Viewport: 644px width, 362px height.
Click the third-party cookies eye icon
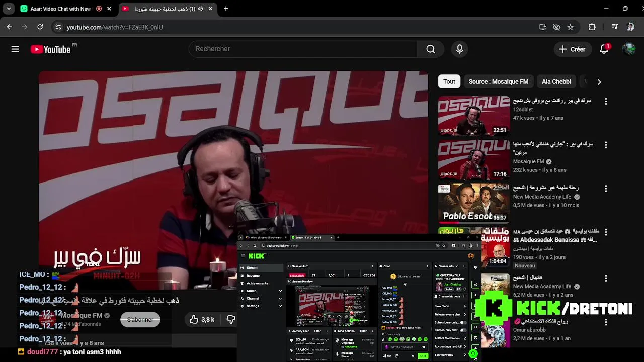pyautogui.click(x=556, y=27)
